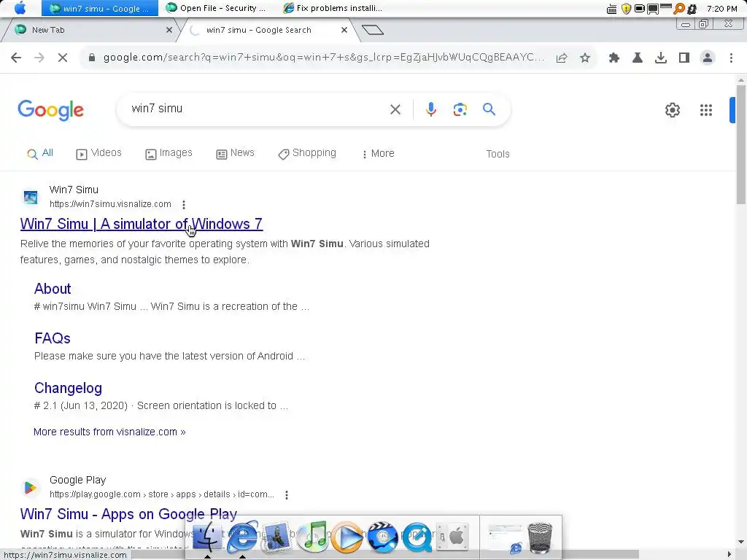Switch to Videos results tab
Screen dimensions: 747x560
[x=98, y=153]
